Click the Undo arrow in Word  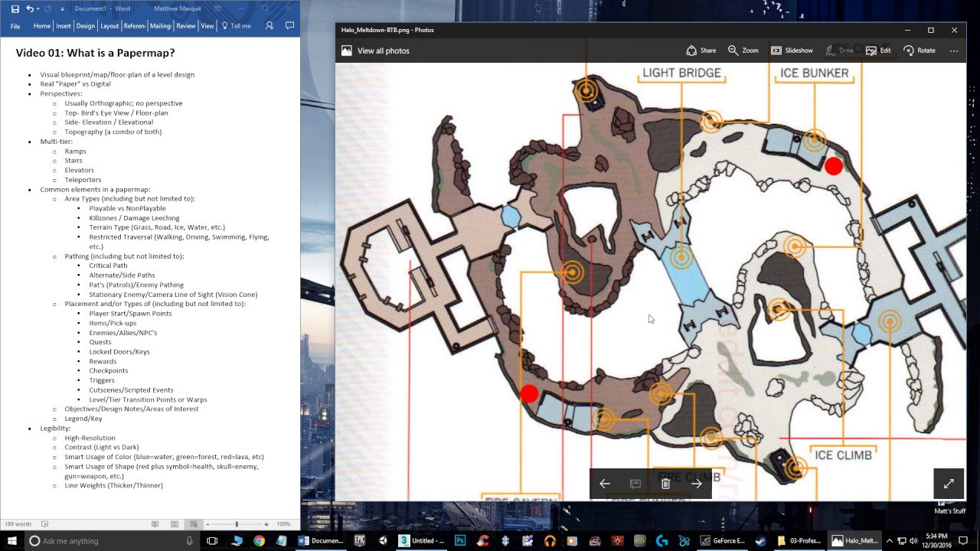(30, 8)
